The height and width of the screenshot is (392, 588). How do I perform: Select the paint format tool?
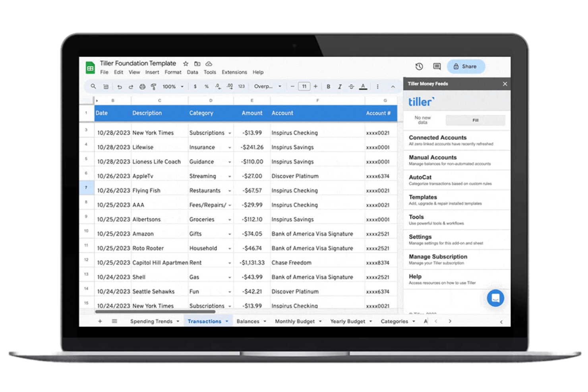(x=154, y=86)
